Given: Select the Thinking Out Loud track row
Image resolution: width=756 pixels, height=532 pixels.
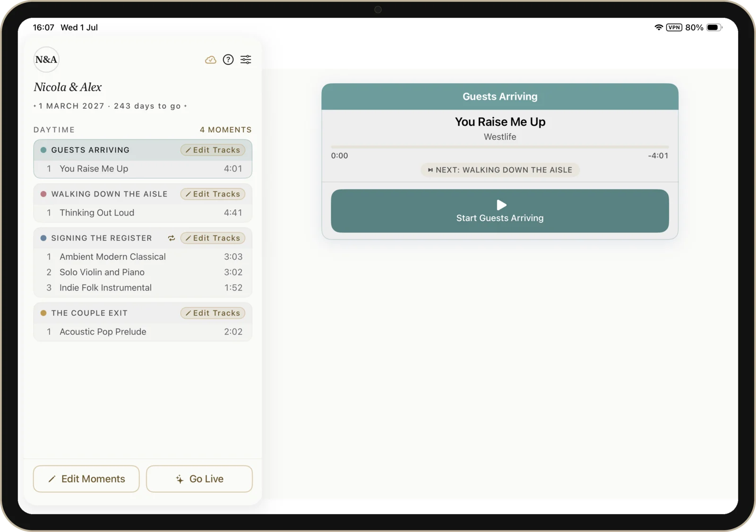Looking at the screenshot, I should 143,213.
